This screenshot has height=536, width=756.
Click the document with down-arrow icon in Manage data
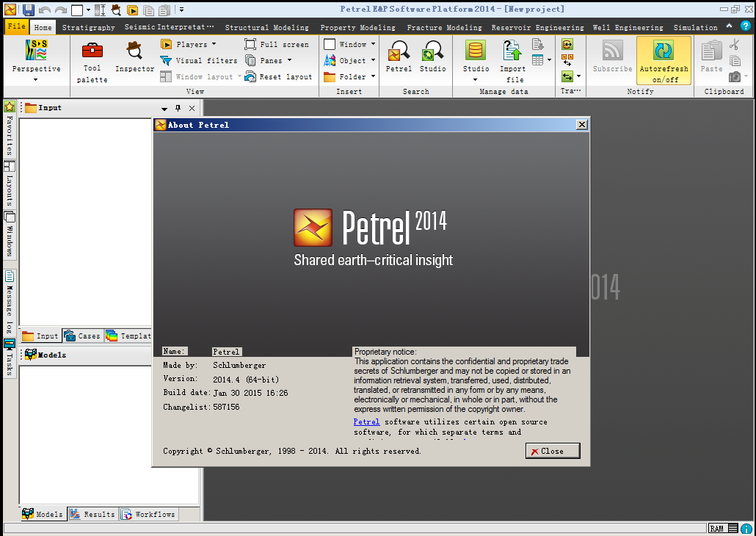click(x=537, y=45)
